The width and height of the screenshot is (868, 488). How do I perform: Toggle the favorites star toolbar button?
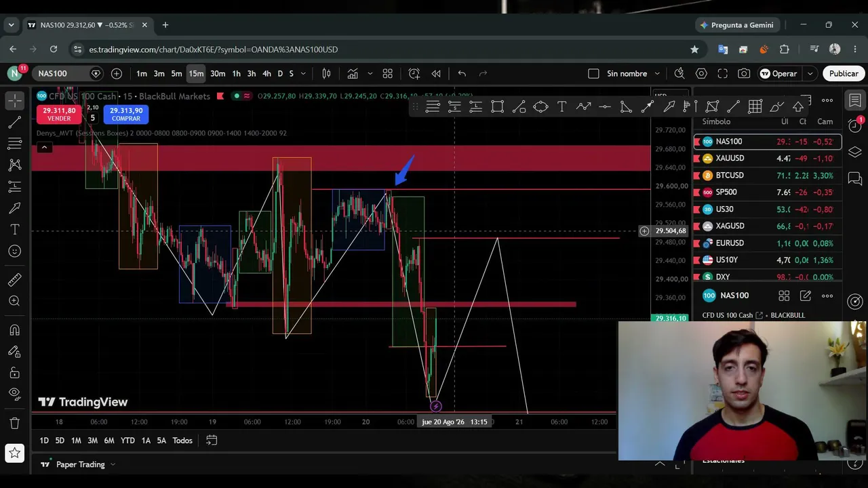click(14, 453)
